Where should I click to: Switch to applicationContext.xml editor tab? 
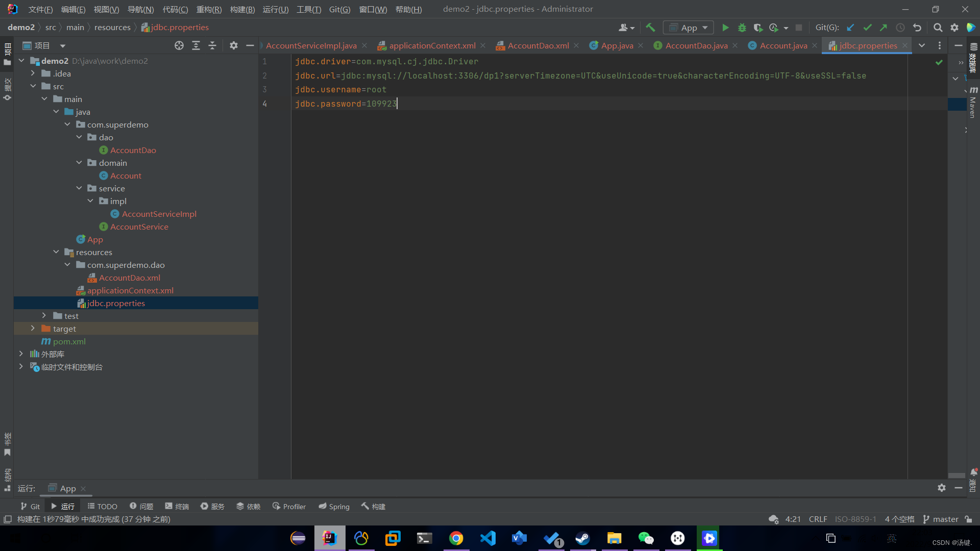pos(432,45)
